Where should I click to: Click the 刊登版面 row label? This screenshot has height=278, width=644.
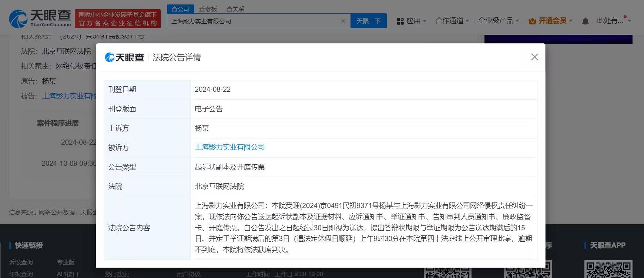122,109
